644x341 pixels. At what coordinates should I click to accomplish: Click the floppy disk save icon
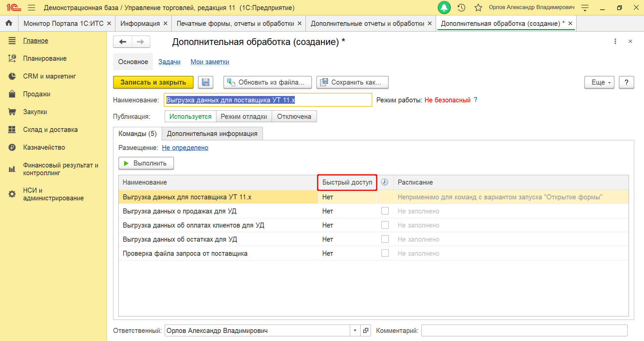coord(206,82)
